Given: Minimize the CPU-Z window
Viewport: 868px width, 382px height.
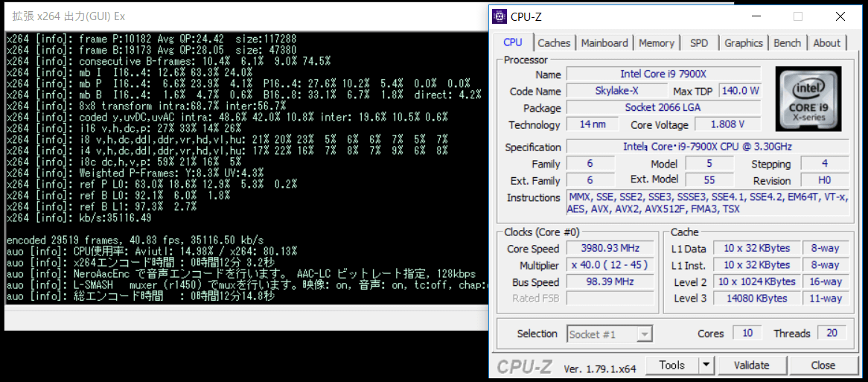Looking at the screenshot, I should pos(757,16).
